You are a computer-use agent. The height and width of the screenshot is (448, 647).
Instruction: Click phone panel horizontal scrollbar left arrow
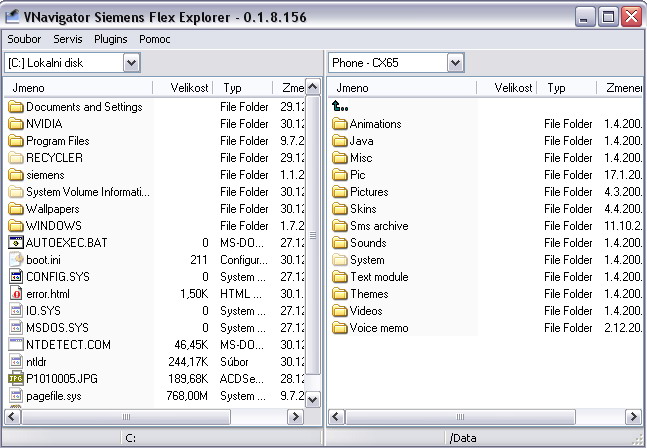pos(336,417)
